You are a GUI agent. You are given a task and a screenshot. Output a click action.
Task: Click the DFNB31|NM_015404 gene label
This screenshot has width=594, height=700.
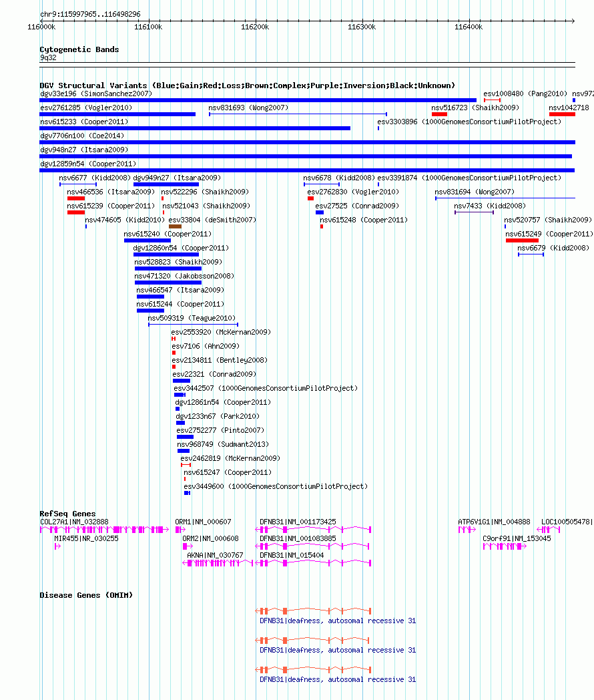point(292,555)
